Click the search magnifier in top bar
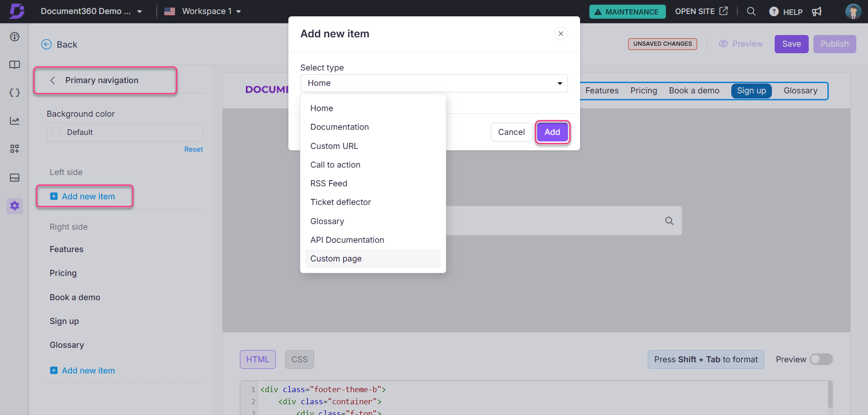868x415 pixels. (x=751, y=11)
